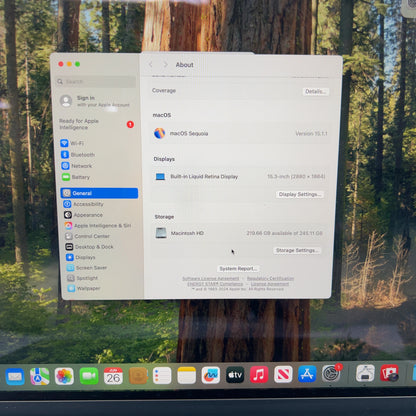Launch Music from the dock

tap(259, 375)
